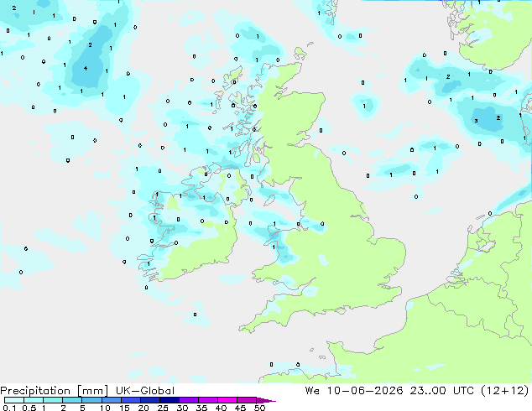Click the '20' legend scale label
The width and height of the screenshot is (532, 411).
point(143,408)
